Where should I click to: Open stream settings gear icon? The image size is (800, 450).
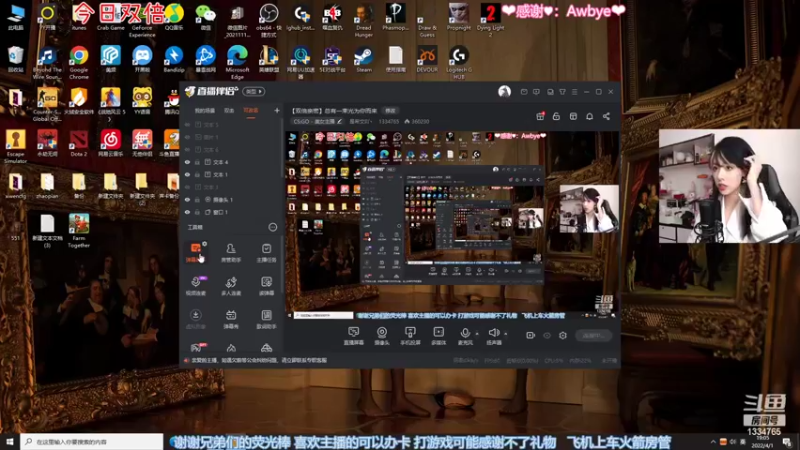coord(563,335)
